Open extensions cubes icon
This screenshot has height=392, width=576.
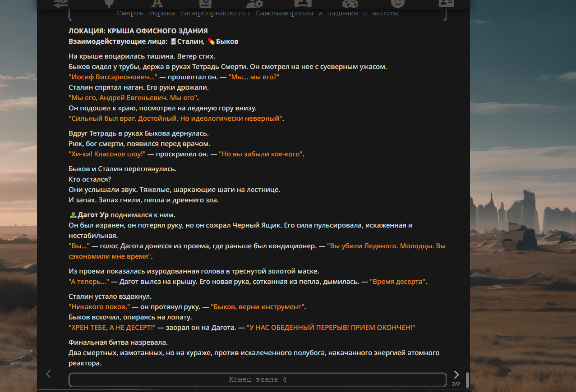pyautogui.click(x=350, y=4)
